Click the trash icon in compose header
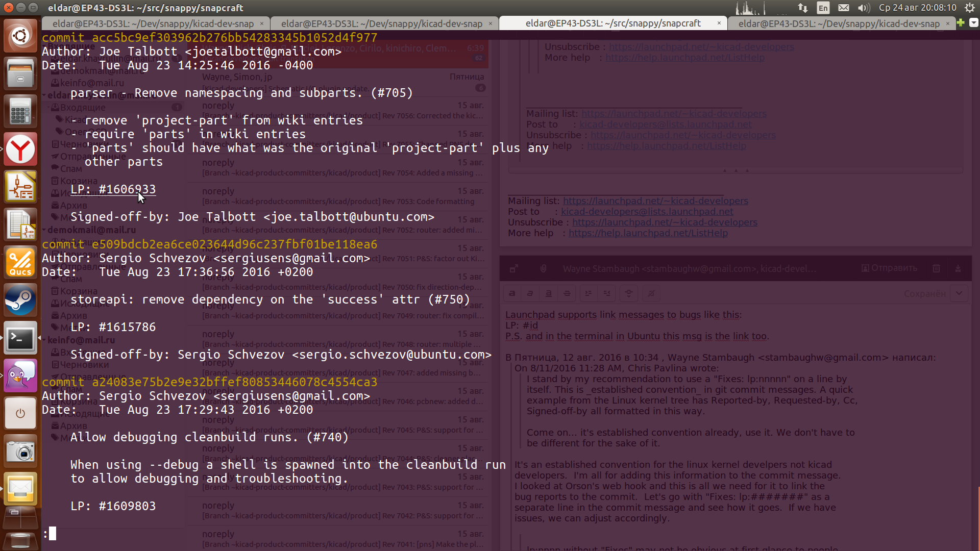980x551 pixels. 936,268
